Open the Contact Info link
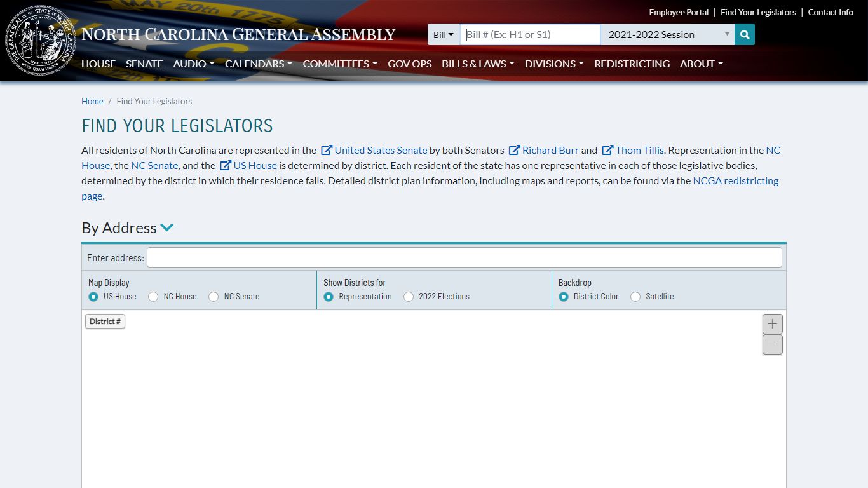The width and height of the screenshot is (868, 488). click(x=831, y=12)
